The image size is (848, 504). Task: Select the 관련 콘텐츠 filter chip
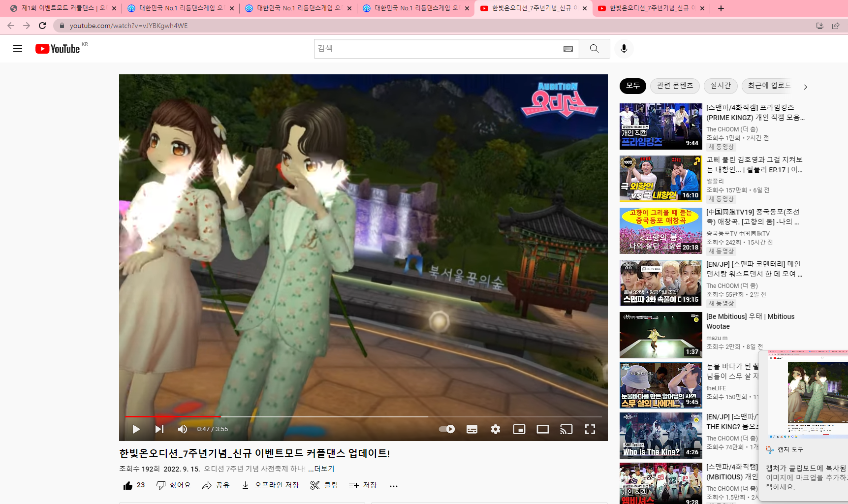tap(675, 86)
